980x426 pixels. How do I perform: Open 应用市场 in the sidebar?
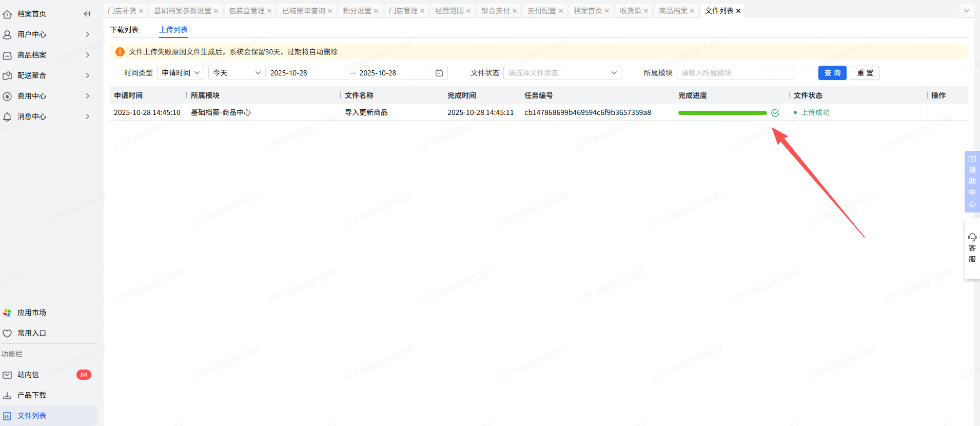[x=32, y=313]
